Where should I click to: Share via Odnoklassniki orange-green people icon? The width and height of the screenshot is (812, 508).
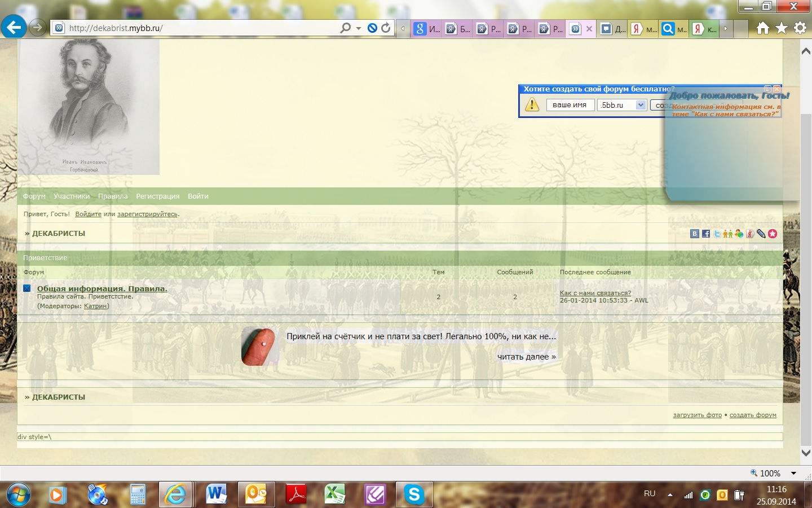pyautogui.click(x=727, y=234)
